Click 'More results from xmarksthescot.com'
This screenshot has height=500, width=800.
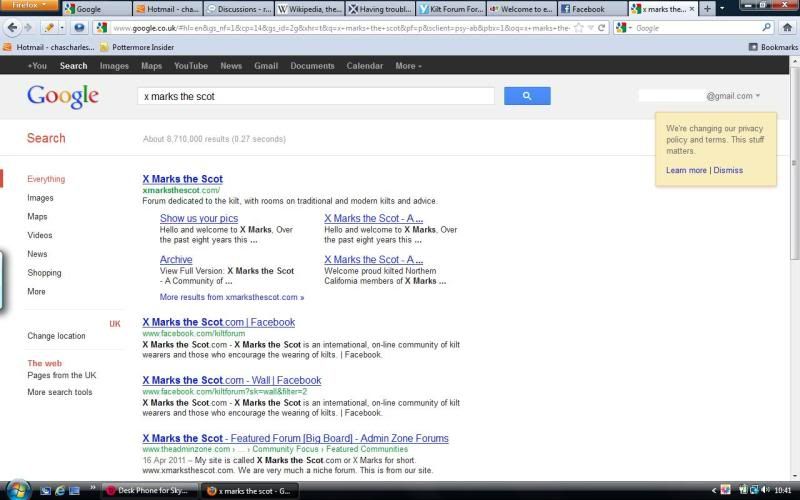point(232,297)
